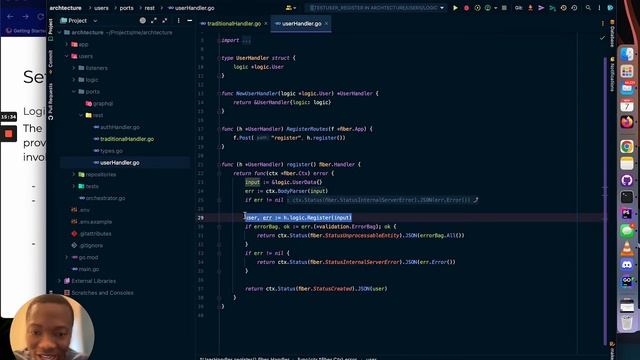Image resolution: width=640 pixels, height=360 pixels.
Task: Open the Database tool window
Action: pyautogui.click(x=611, y=33)
